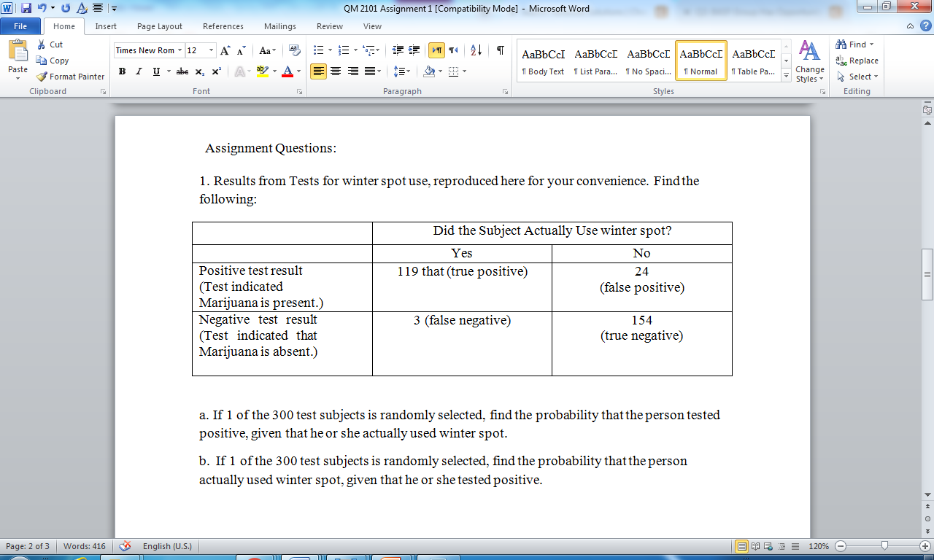Viewport: 934px width, 560px height.
Task: Decrease paragraph indent
Action: click(398, 50)
